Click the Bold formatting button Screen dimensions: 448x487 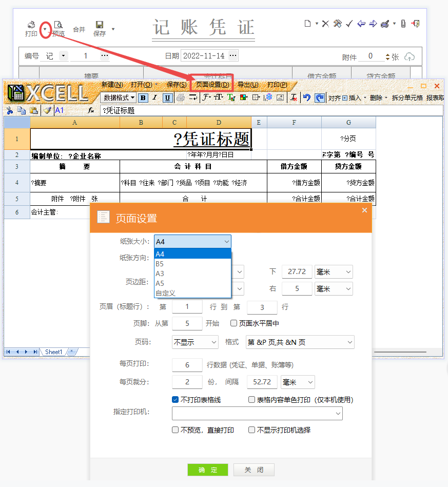[x=143, y=98]
